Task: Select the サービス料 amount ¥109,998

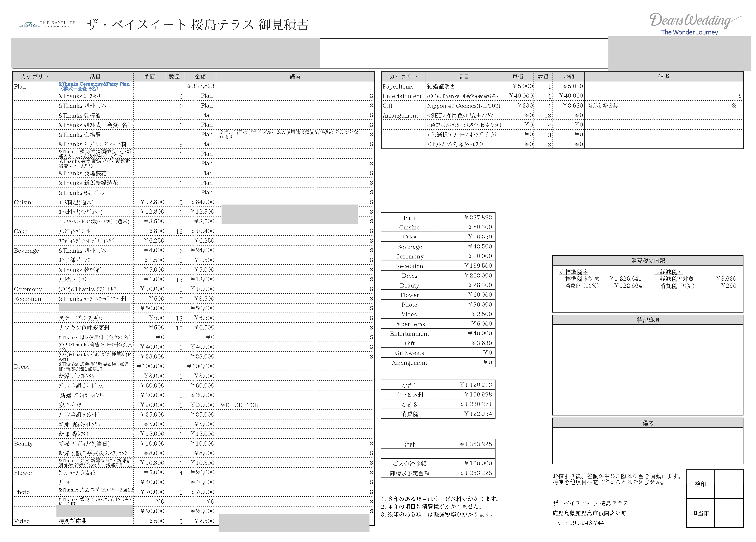Action: (478, 394)
